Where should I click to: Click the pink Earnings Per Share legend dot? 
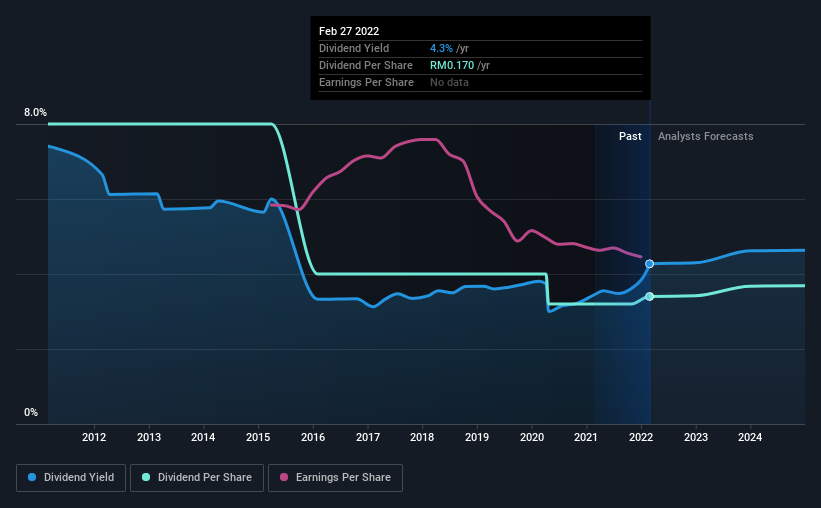[284, 477]
